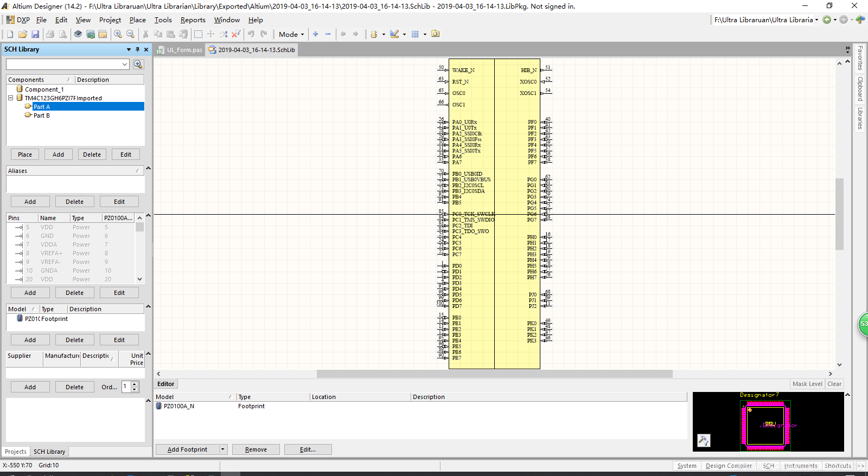Open an existing document via folder icon
The height and width of the screenshot is (476, 868).
23,34
